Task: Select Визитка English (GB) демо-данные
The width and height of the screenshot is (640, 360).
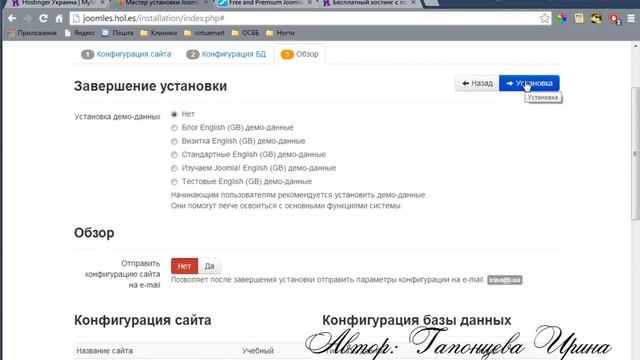Action: point(174,141)
